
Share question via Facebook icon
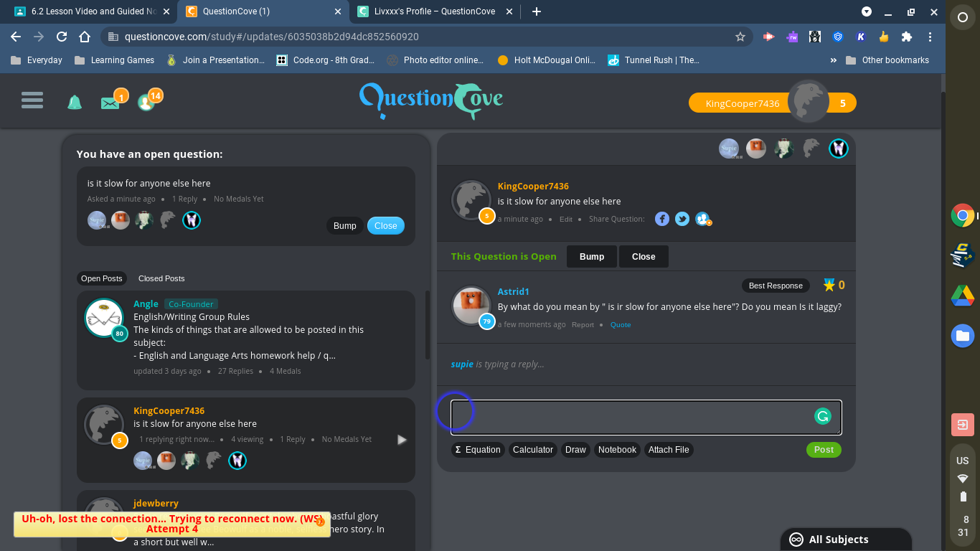click(662, 219)
